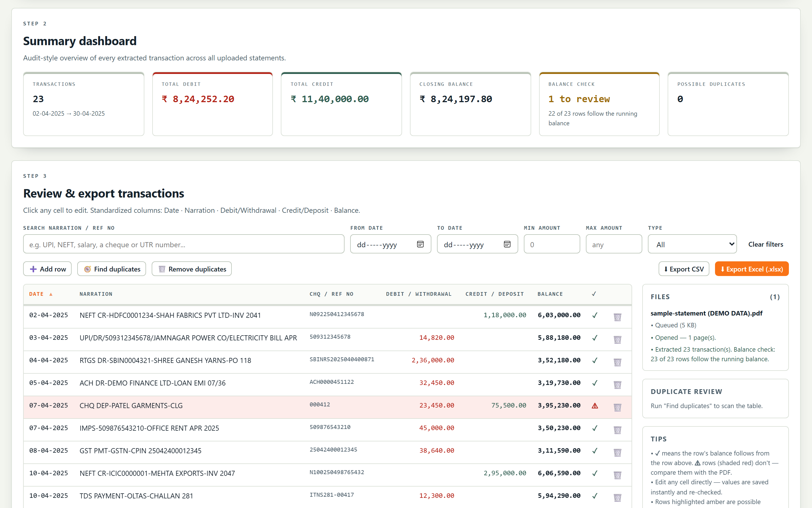Click the Narration column header
Screen dimensions: 812x508
[96, 294]
